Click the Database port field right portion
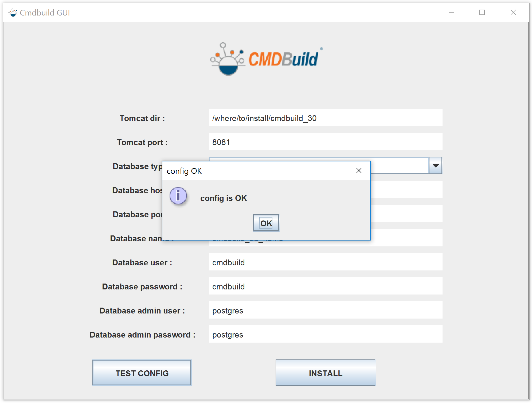This screenshot has width=532, height=403. coord(406,214)
